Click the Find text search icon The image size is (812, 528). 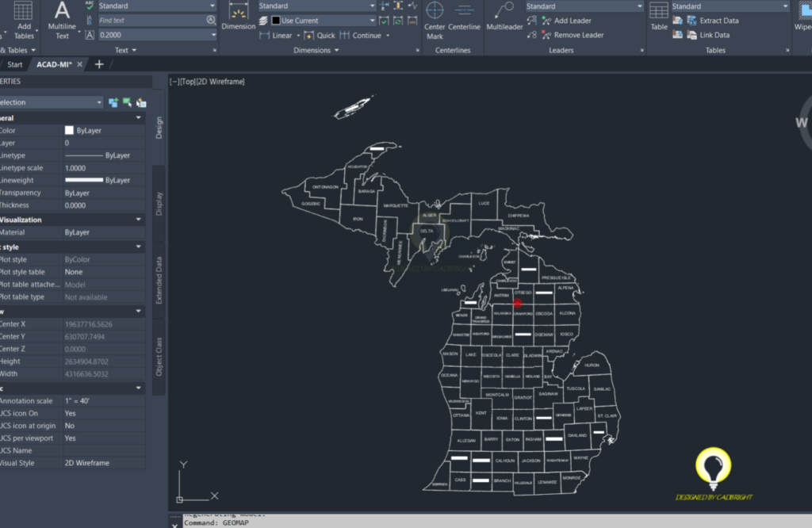click(211, 20)
